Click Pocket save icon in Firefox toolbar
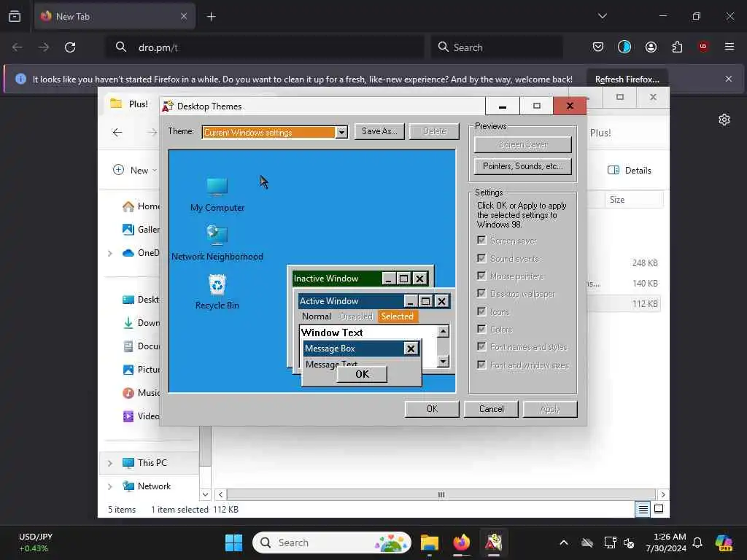The width and height of the screenshot is (747, 560). point(598,47)
